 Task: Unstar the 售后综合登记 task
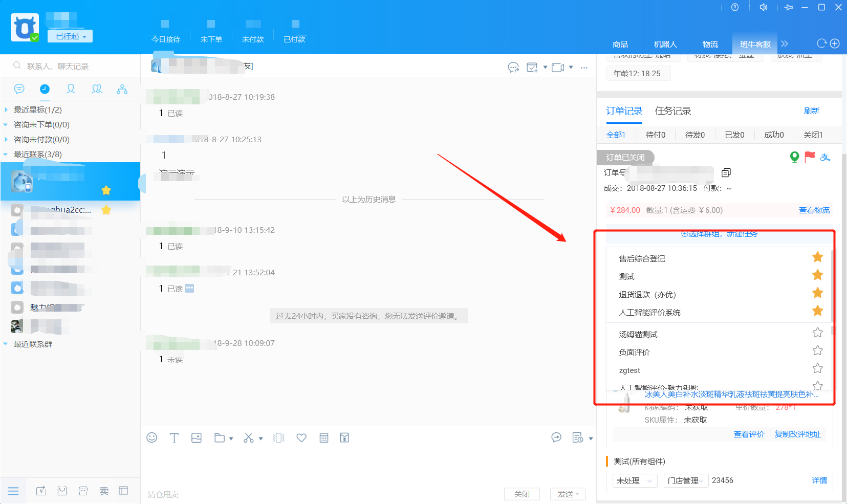click(x=817, y=257)
